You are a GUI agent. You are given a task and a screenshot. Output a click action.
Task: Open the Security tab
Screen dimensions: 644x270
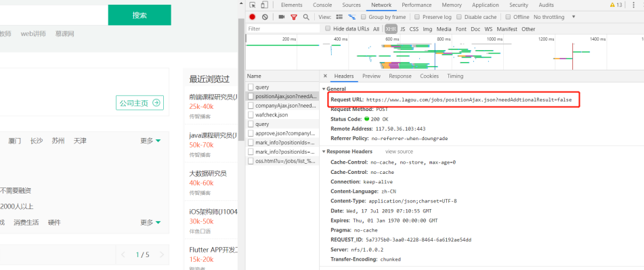coord(519,5)
